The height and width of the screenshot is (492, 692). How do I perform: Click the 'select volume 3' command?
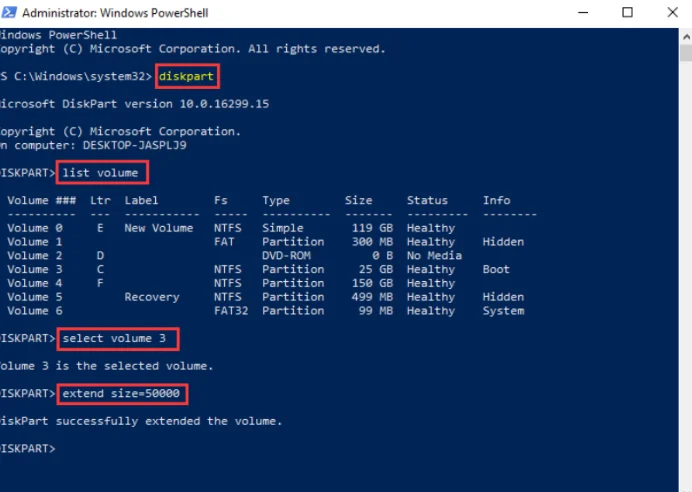114,338
